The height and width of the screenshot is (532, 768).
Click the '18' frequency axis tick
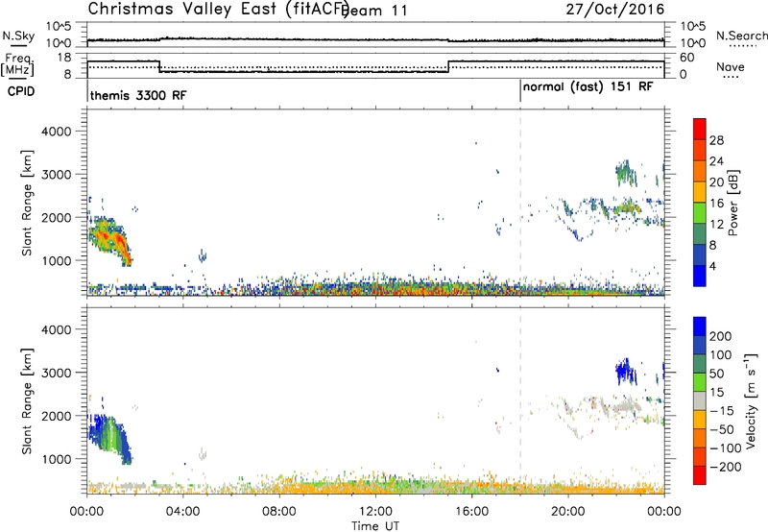64,58
